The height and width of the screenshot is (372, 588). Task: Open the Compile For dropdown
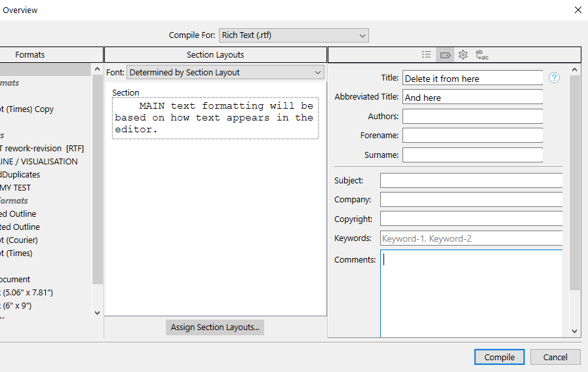[294, 35]
